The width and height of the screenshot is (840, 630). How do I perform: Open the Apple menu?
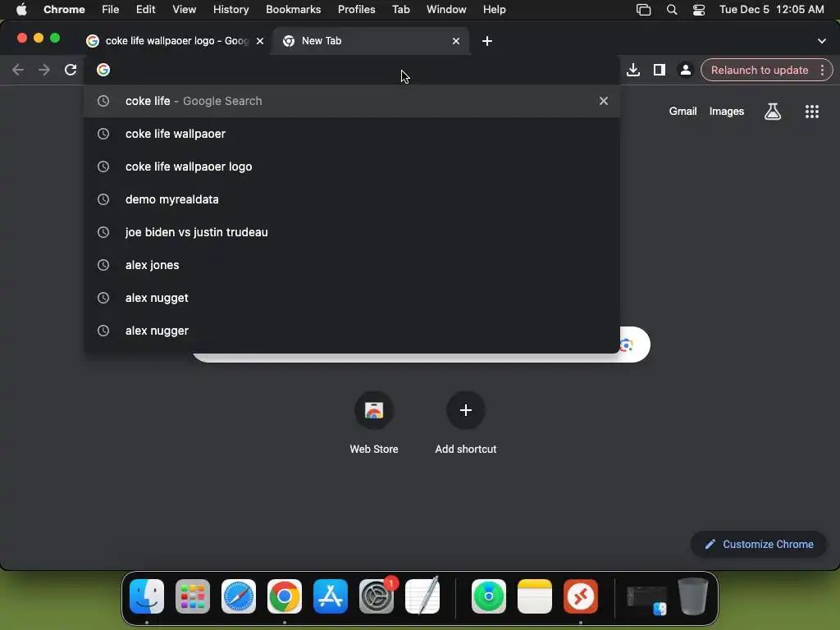[x=21, y=10]
